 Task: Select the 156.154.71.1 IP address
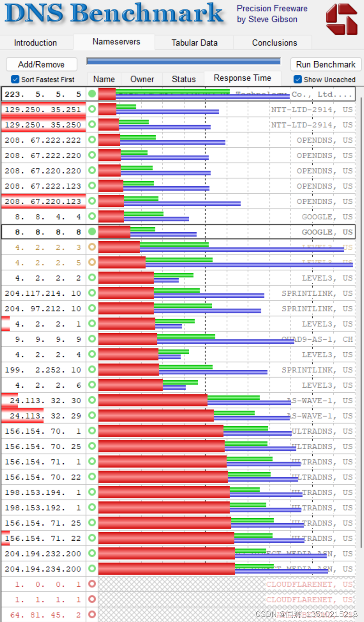point(43,462)
